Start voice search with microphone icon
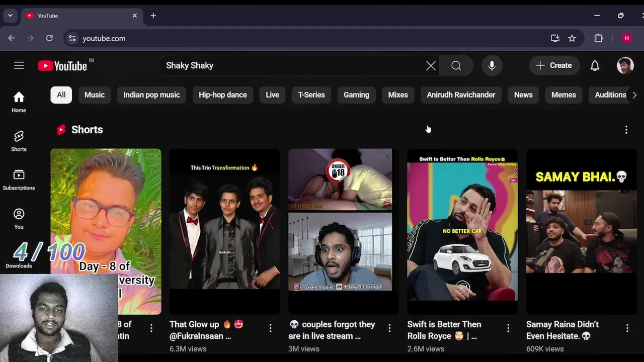This screenshot has width=644, height=362. [x=492, y=65]
